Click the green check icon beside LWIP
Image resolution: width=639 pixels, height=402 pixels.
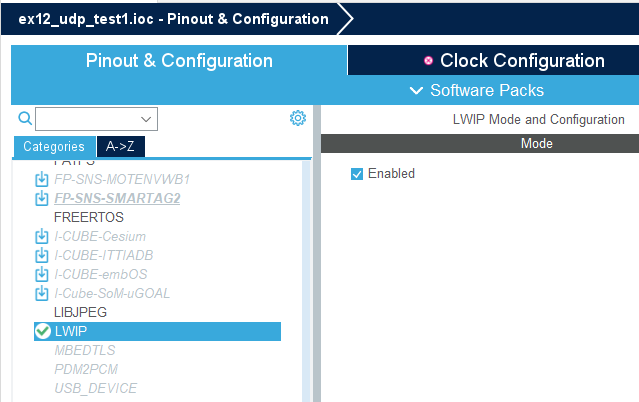coord(43,331)
